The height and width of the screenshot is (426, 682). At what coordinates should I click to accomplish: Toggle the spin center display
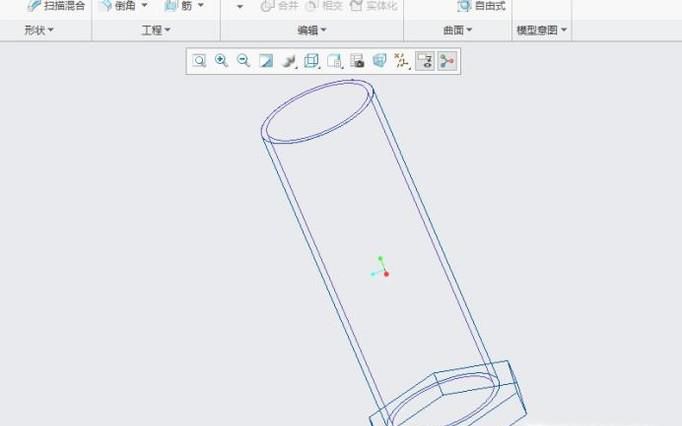click(447, 61)
